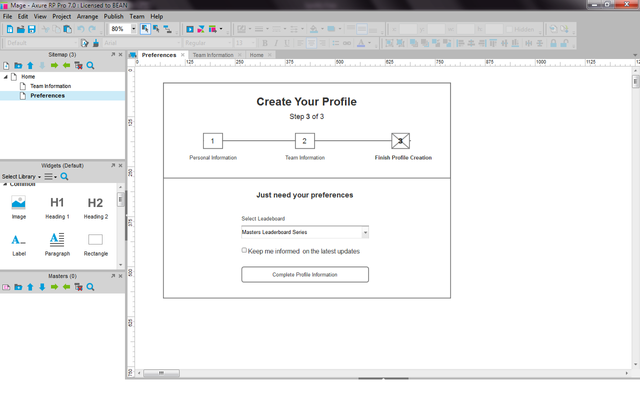Click the New File toolbar icon

click(x=9, y=29)
